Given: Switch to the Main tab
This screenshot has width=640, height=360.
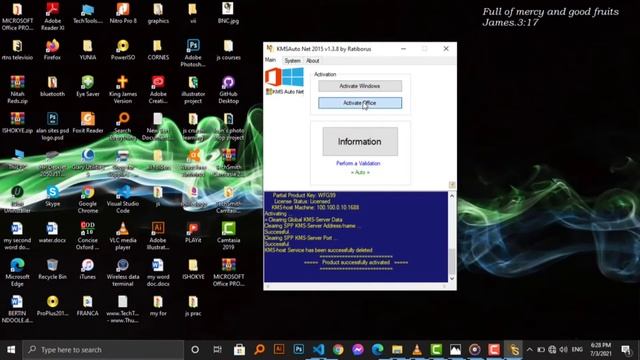Looking at the screenshot, I should pos(270,60).
